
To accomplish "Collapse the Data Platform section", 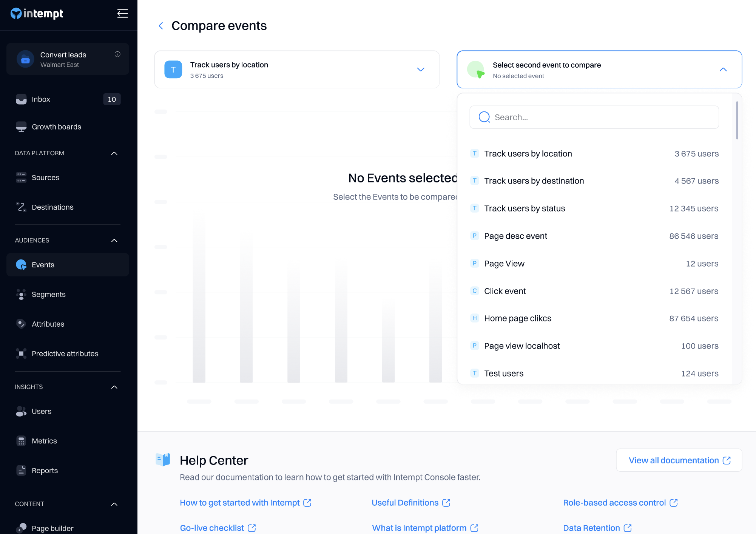I will coord(114,153).
